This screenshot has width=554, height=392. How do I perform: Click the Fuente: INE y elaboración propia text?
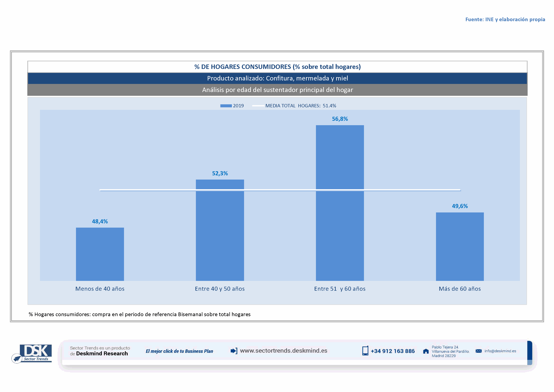point(505,19)
